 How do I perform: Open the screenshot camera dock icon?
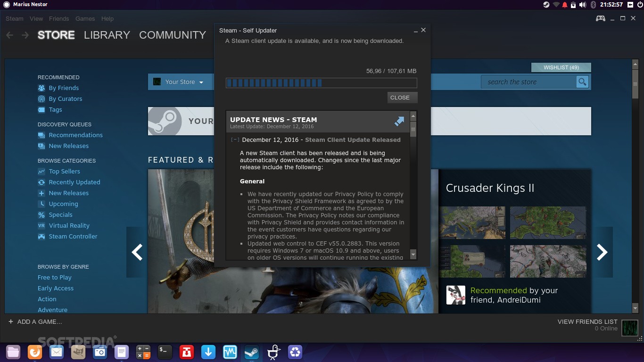coord(99,352)
